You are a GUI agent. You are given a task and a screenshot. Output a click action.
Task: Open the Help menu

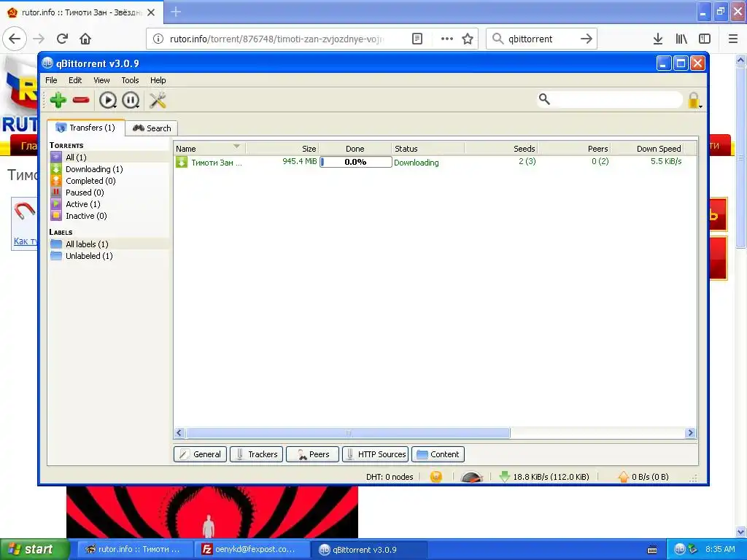158,80
